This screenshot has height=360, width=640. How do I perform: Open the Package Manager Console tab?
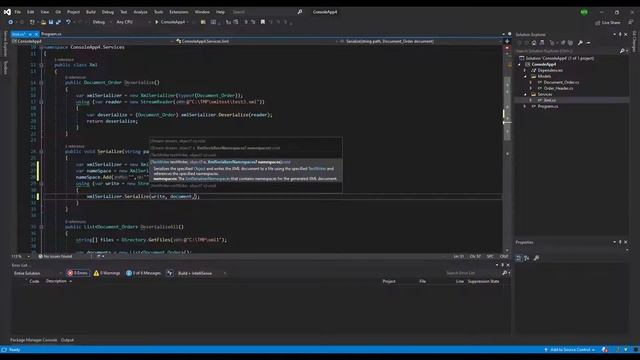pos(33,340)
